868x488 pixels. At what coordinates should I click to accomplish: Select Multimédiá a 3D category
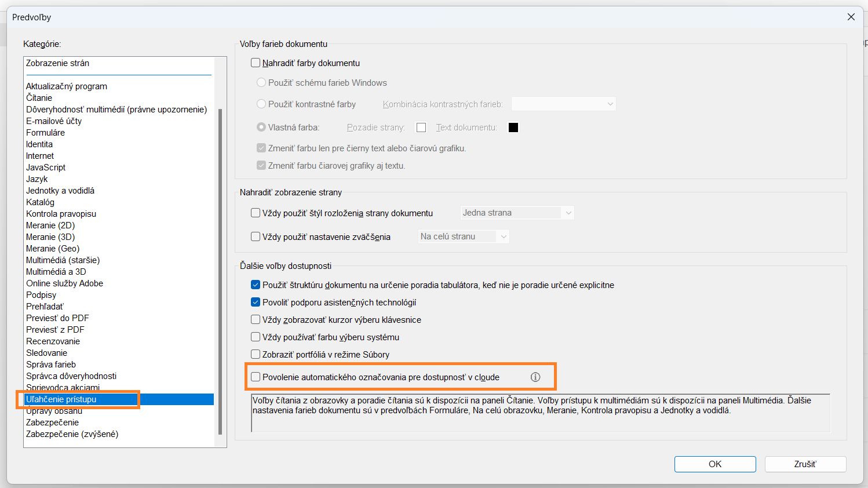[x=56, y=272]
